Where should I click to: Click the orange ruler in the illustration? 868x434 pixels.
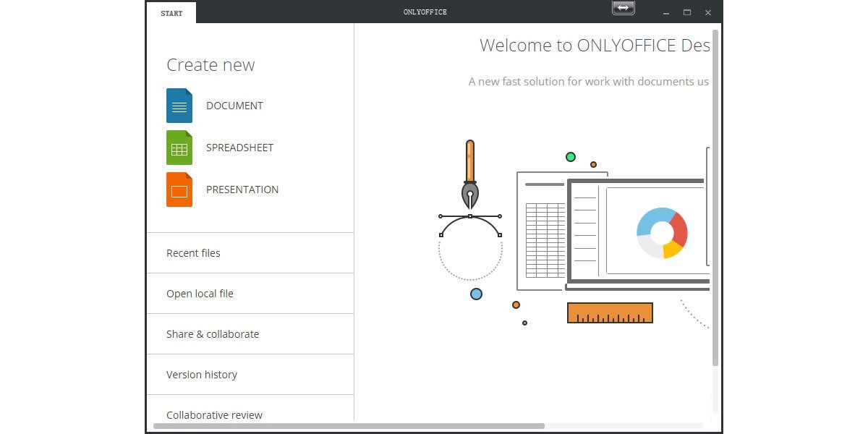tap(610, 312)
